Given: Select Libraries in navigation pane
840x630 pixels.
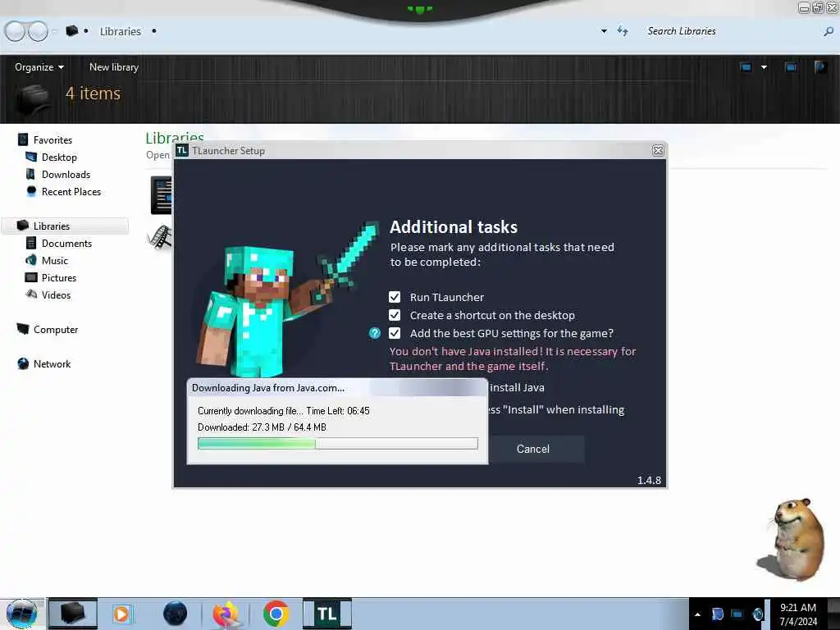Looking at the screenshot, I should click(52, 226).
